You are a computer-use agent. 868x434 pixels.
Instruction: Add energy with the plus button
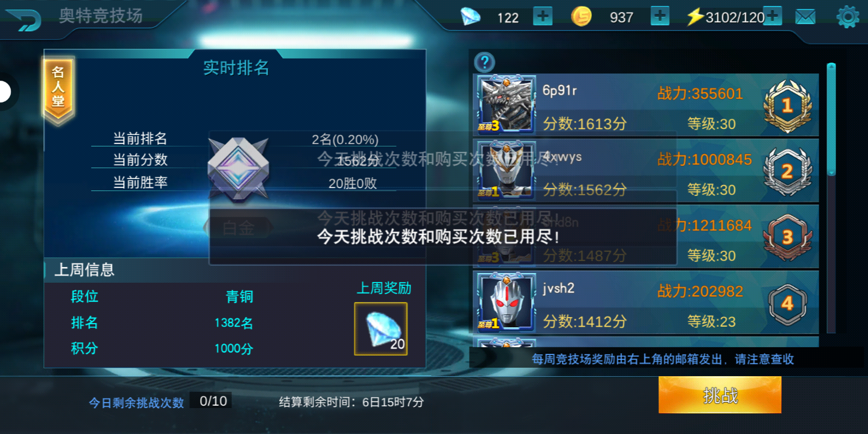click(x=772, y=16)
